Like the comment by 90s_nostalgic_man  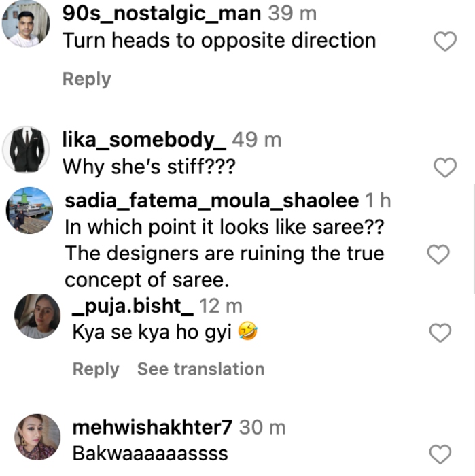coord(444,42)
